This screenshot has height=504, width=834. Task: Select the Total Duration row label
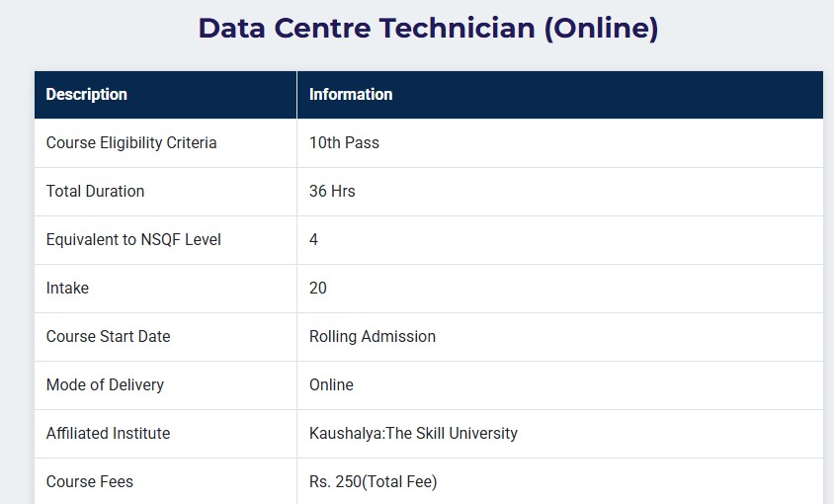point(95,191)
